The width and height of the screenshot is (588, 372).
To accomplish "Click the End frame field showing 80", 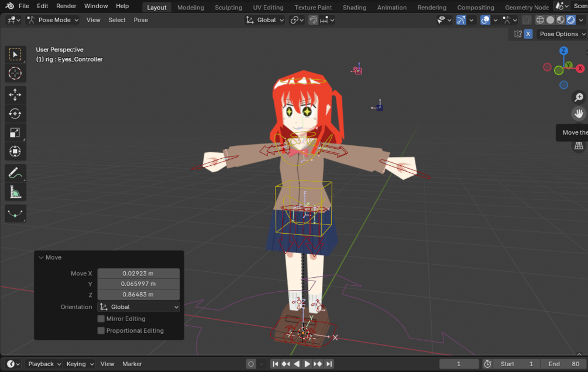I will pyautogui.click(x=563, y=364).
